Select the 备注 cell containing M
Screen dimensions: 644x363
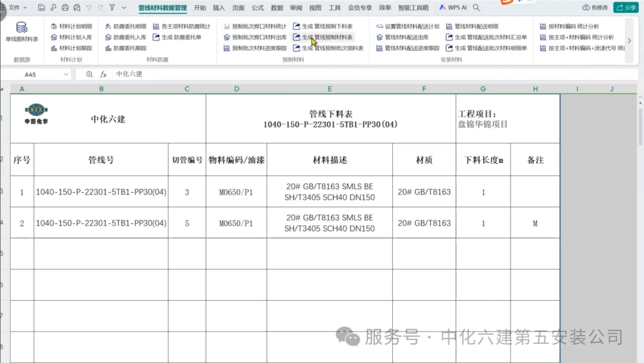pyautogui.click(x=535, y=223)
